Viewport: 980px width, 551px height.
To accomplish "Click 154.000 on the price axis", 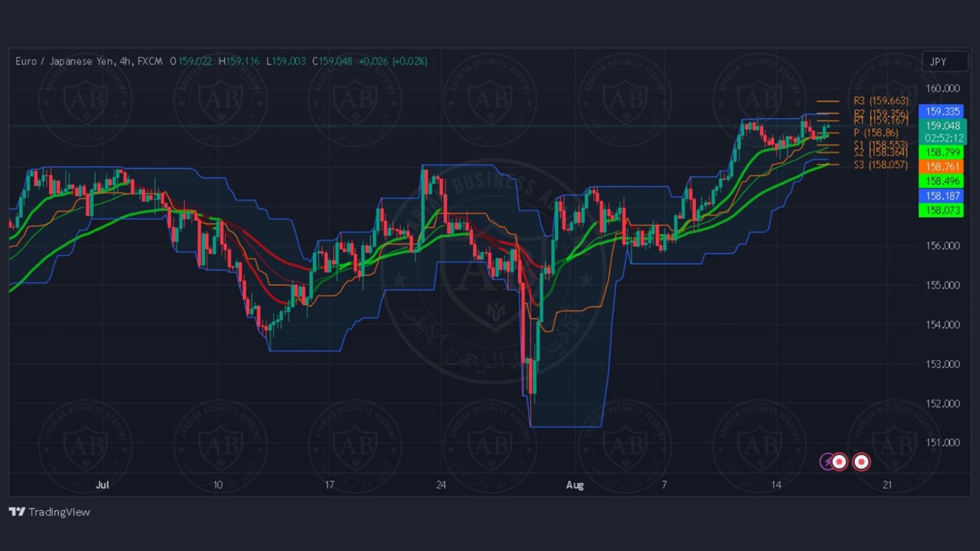I will 943,324.
